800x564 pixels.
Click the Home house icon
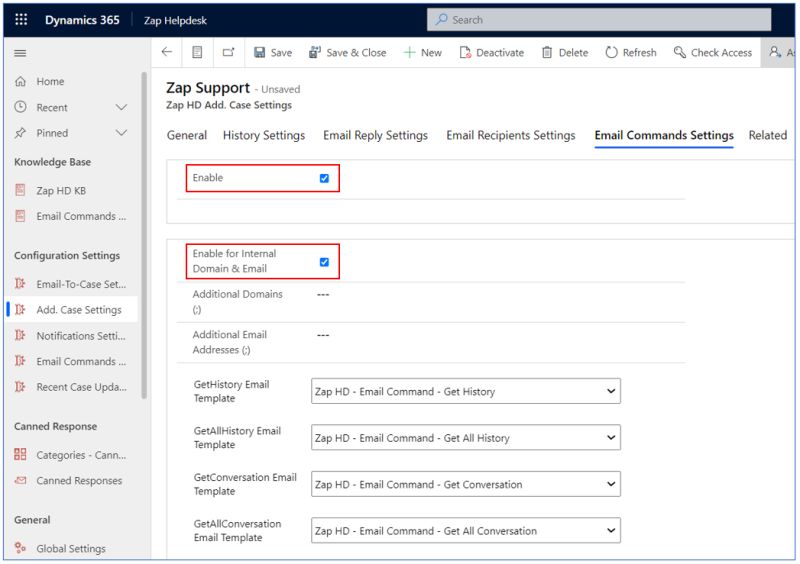pos(20,82)
